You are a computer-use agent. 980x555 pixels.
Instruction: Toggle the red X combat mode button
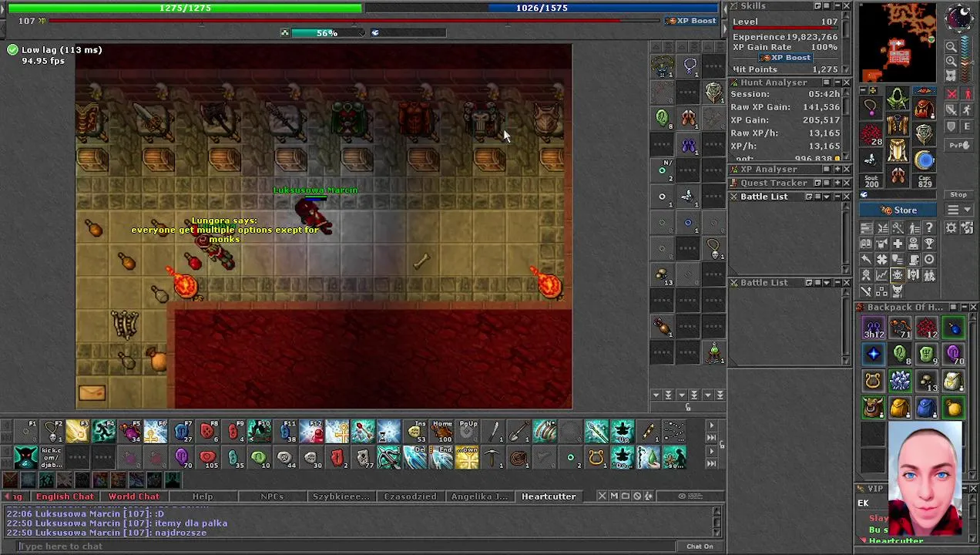(x=951, y=94)
